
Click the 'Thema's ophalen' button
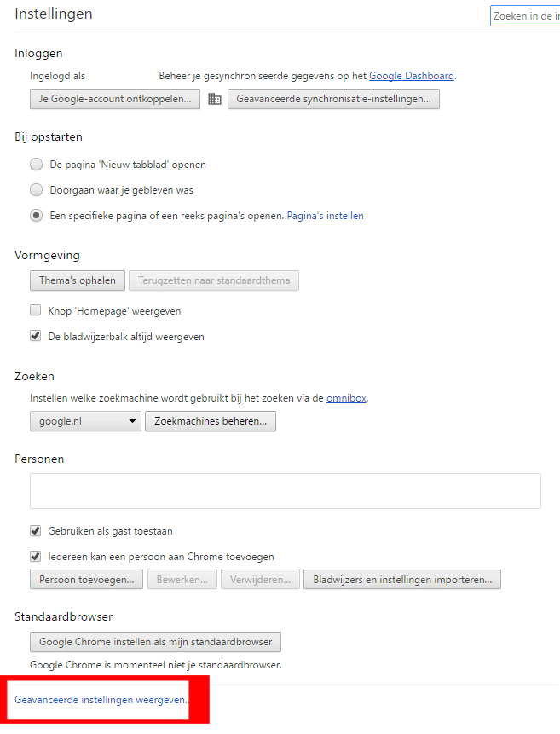[77, 280]
